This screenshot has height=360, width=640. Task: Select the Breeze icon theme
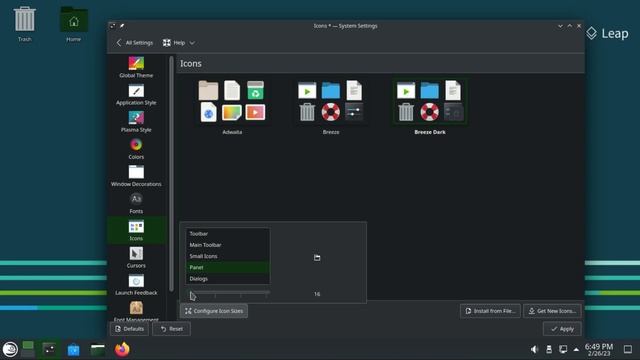click(331, 107)
